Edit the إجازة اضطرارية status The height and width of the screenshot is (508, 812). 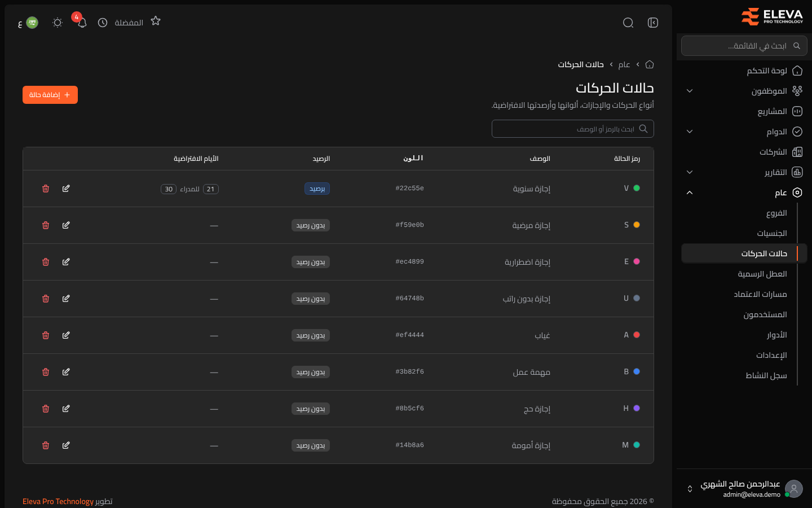pos(66,262)
